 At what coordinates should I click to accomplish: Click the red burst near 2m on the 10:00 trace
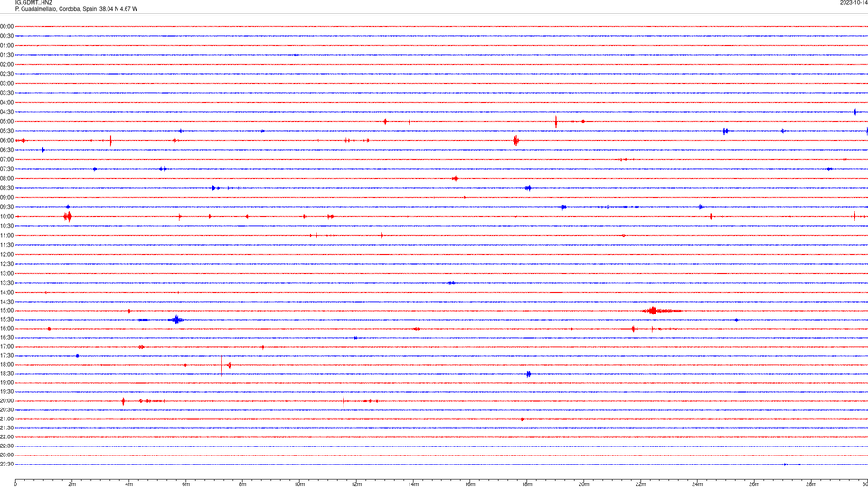pyautogui.click(x=68, y=216)
